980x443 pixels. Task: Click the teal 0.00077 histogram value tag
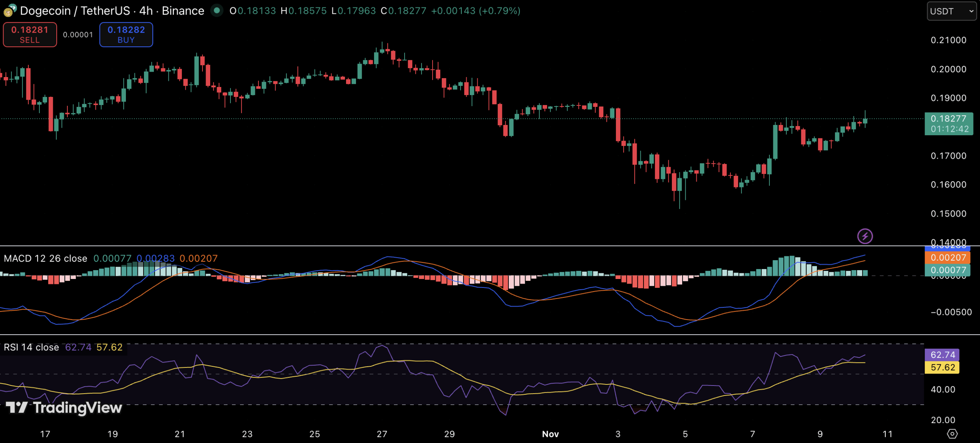pyautogui.click(x=947, y=270)
